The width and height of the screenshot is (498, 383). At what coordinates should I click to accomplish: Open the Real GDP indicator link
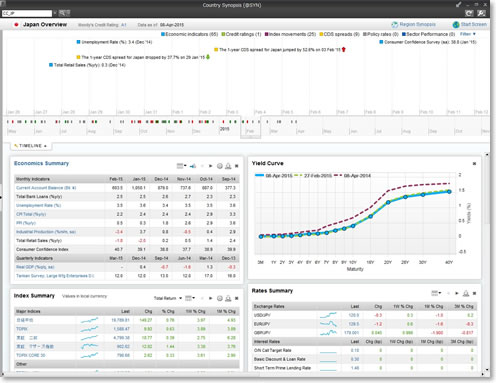pyautogui.click(x=35, y=267)
